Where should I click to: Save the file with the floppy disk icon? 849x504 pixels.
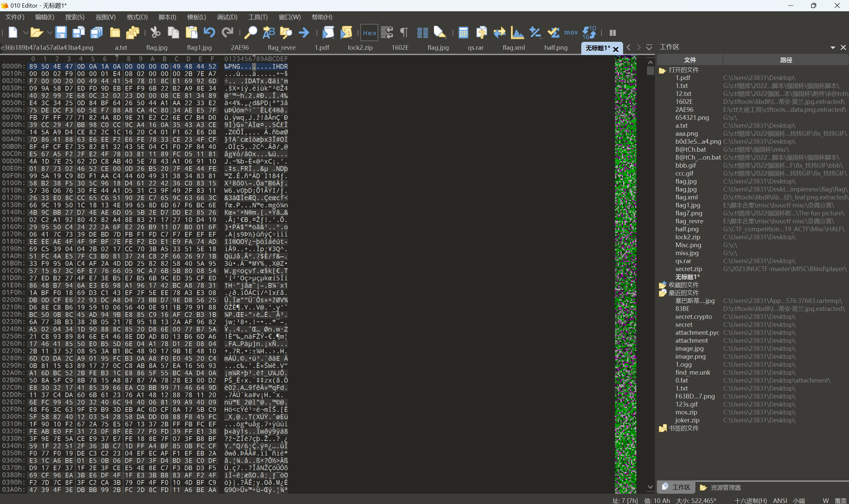click(61, 33)
